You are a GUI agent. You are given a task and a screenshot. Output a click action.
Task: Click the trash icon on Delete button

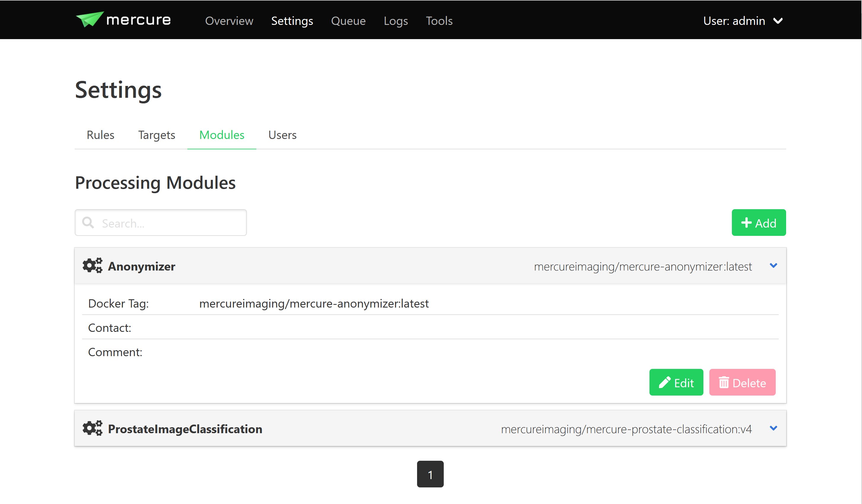[x=724, y=382]
